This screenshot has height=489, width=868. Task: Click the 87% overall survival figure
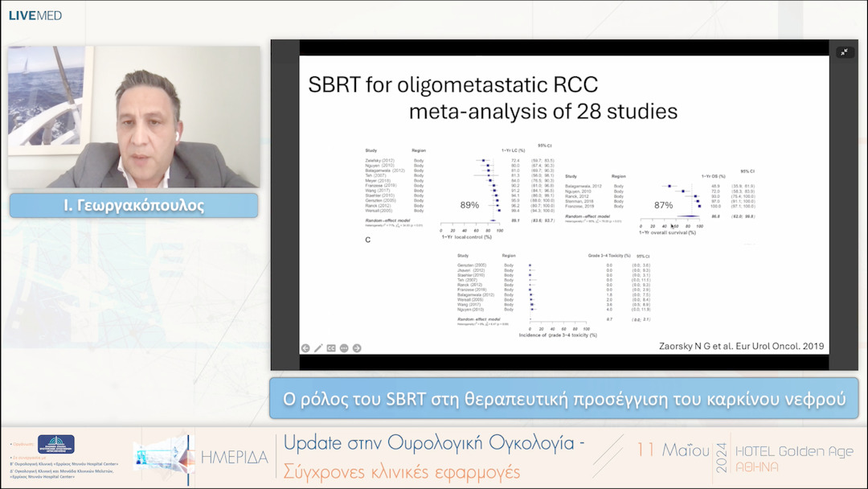[663, 205]
